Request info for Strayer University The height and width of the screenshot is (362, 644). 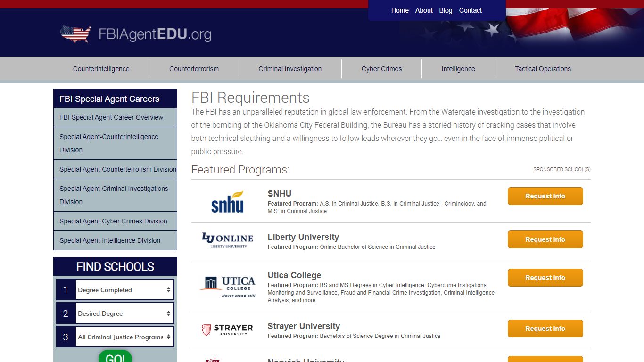coord(545,329)
